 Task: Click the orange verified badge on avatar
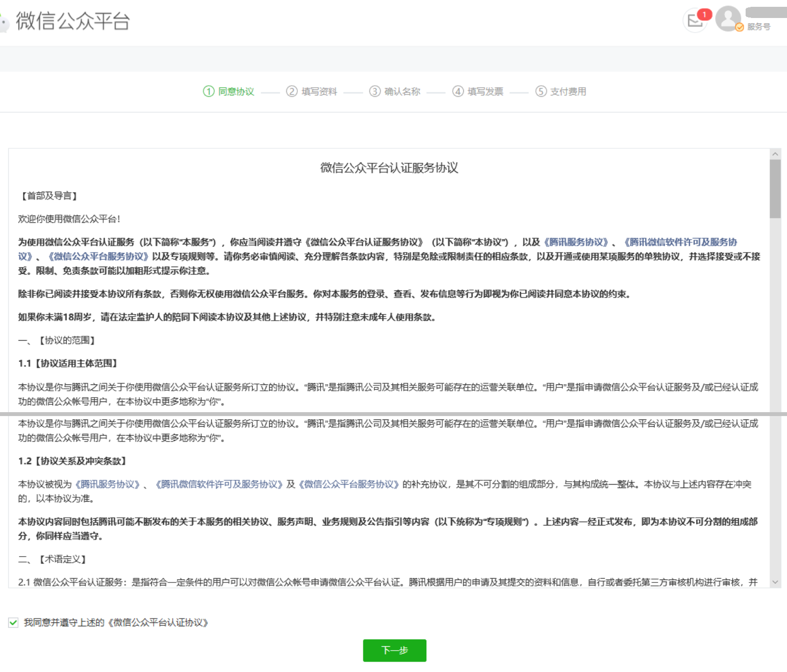coord(739,27)
